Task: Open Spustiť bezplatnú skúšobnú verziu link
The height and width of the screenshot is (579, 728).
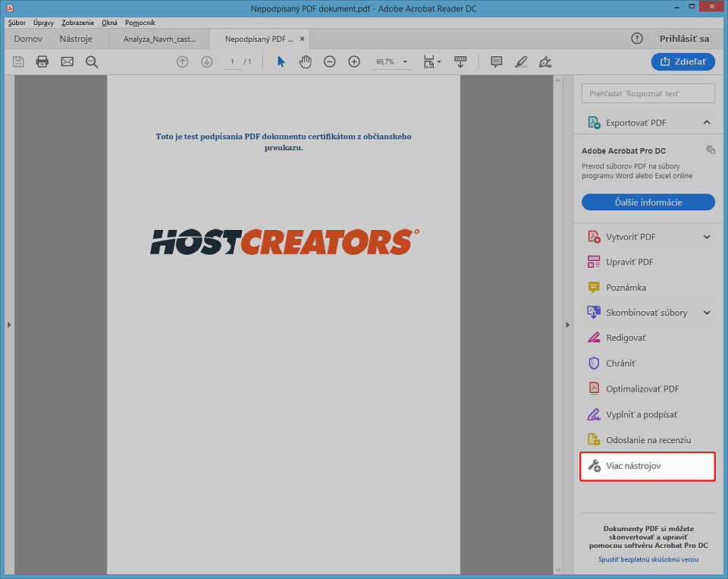Action: click(648, 559)
